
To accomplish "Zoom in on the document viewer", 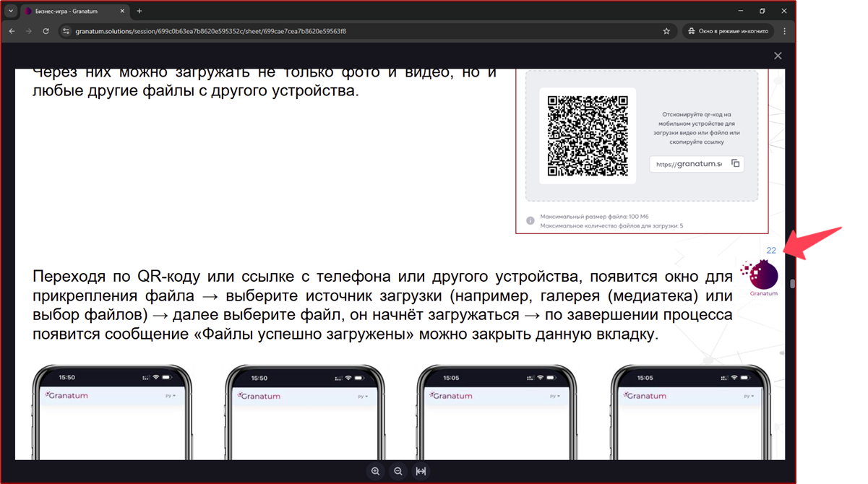I will 375,471.
